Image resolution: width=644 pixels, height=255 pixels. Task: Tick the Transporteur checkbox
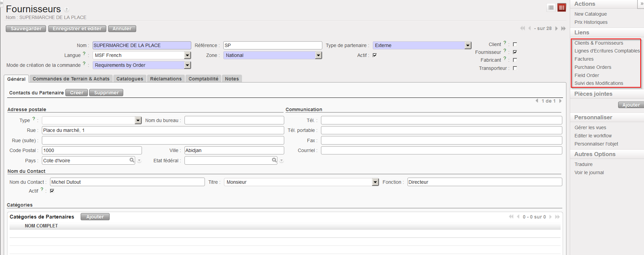coord(515,68)
